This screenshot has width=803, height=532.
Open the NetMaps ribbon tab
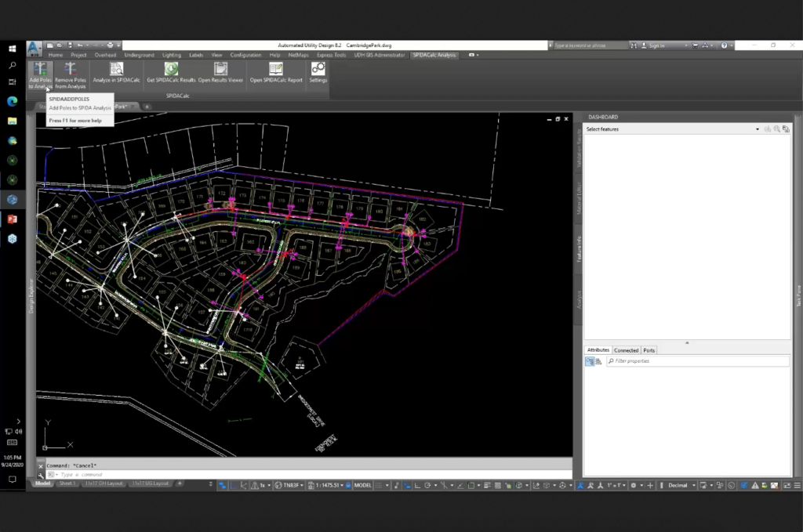298,55
